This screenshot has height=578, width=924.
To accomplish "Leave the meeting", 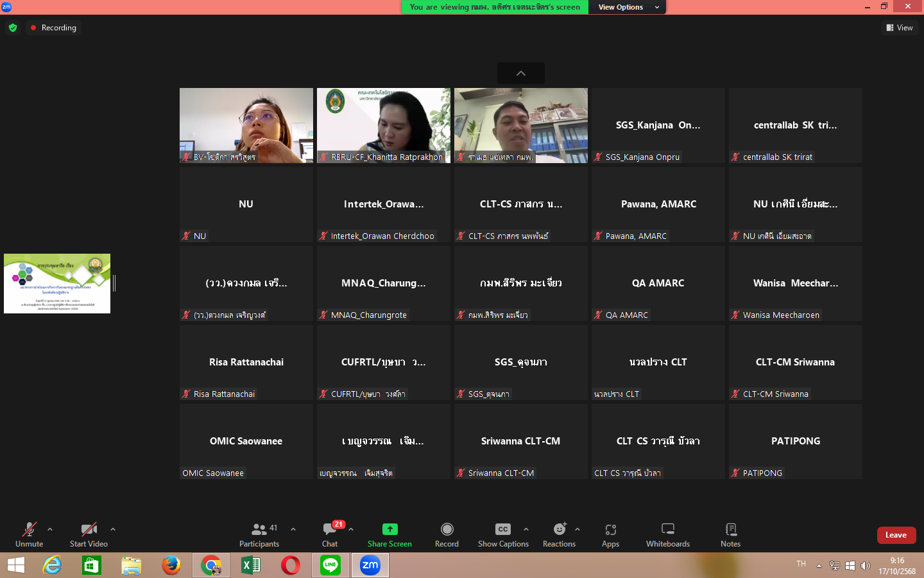I will click(x=896, y=535).
